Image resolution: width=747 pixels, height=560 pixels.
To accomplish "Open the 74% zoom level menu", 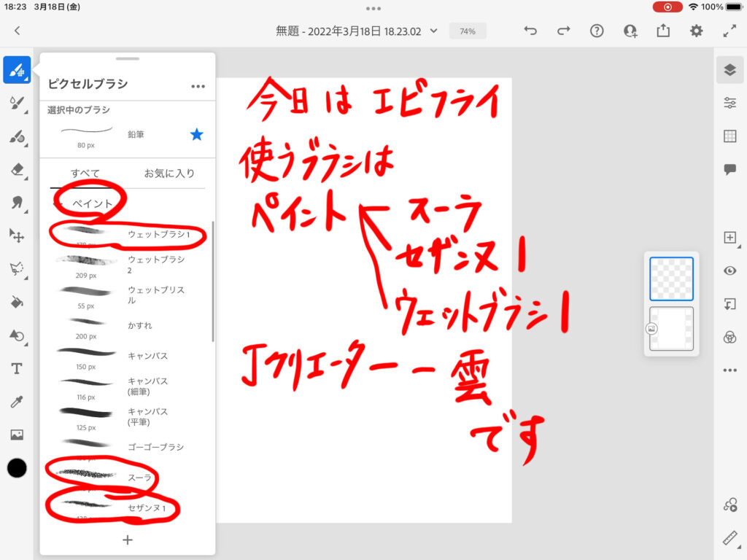I will click(x=468, y=31).
